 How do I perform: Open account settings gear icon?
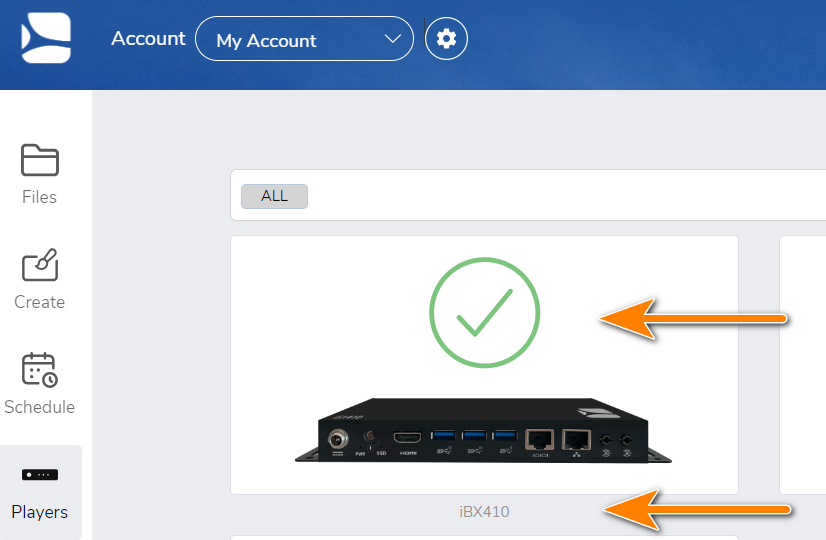click(x=446, y=38)
